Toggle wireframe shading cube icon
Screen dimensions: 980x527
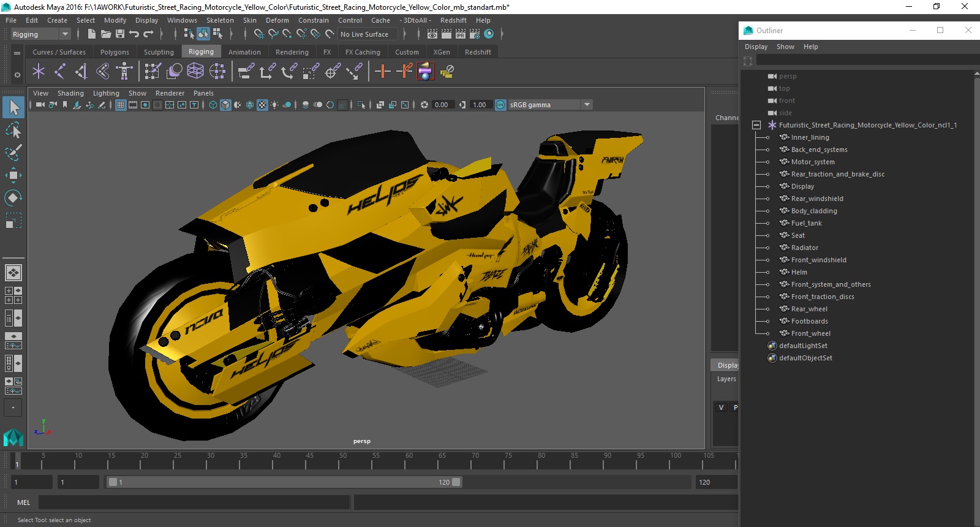(213, 105)
